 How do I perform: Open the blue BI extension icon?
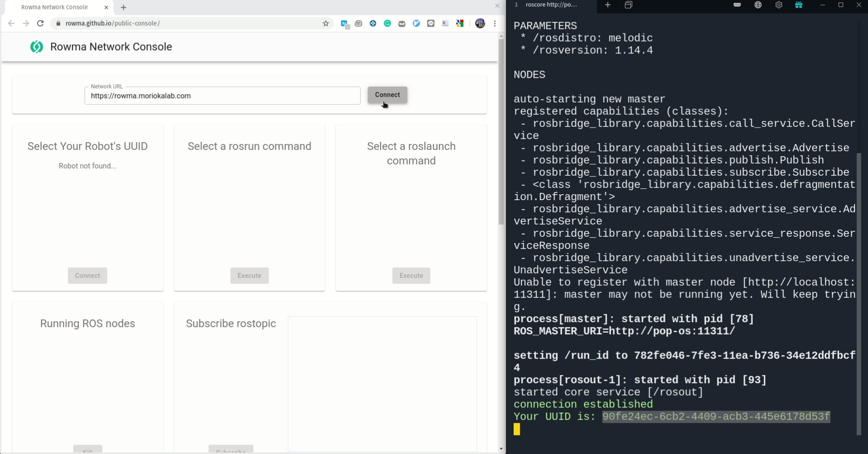345,24
